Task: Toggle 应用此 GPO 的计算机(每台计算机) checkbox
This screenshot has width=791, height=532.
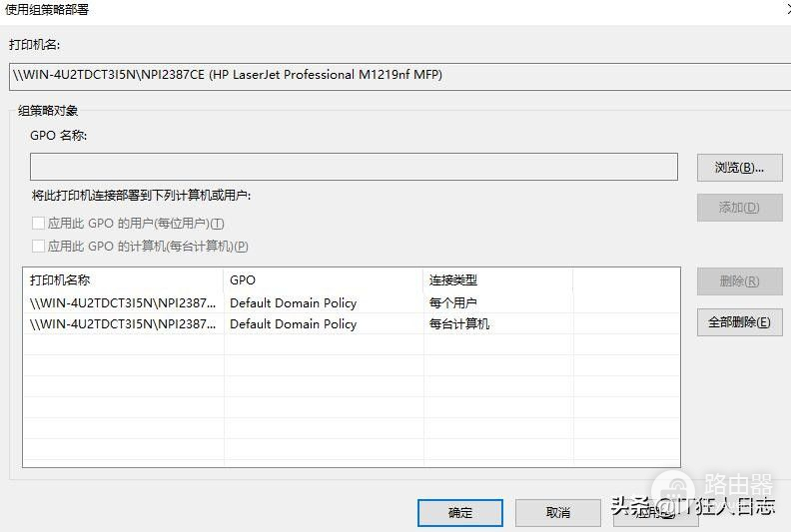Action: click(39, 246)
